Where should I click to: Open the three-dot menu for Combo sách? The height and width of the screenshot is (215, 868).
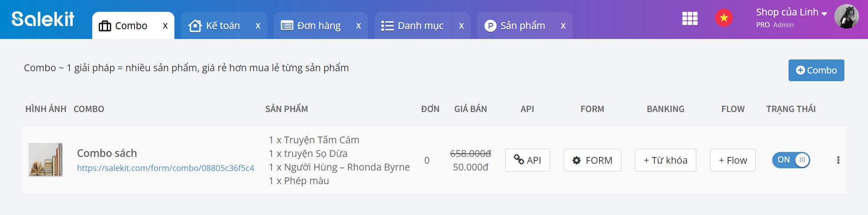(838, 160)
